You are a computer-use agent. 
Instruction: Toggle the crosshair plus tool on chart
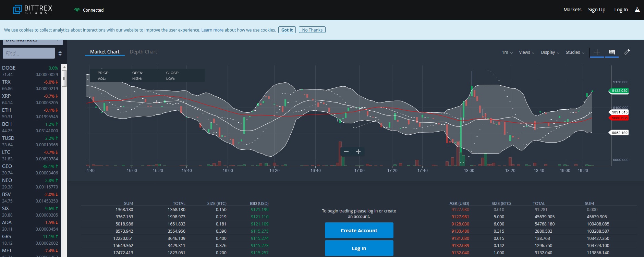[597, 52]
